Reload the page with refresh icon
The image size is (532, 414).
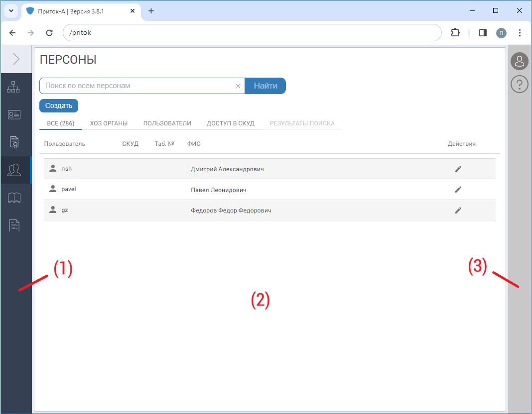49,32
